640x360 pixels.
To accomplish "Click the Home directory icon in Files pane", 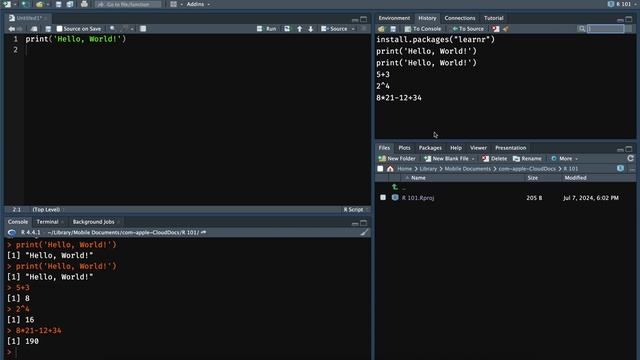I will click(x=390, y=169).
